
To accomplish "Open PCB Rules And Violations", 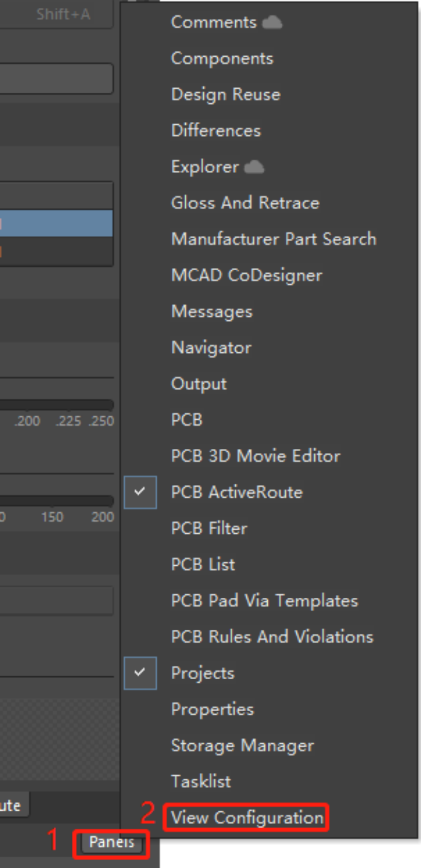I will coord(272,637).
